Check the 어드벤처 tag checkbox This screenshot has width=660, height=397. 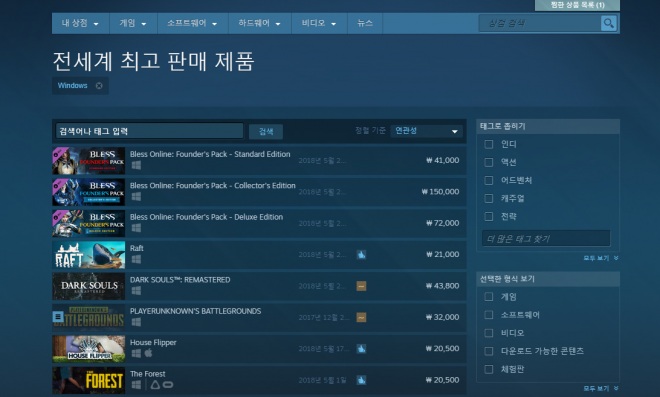(489, 181)
